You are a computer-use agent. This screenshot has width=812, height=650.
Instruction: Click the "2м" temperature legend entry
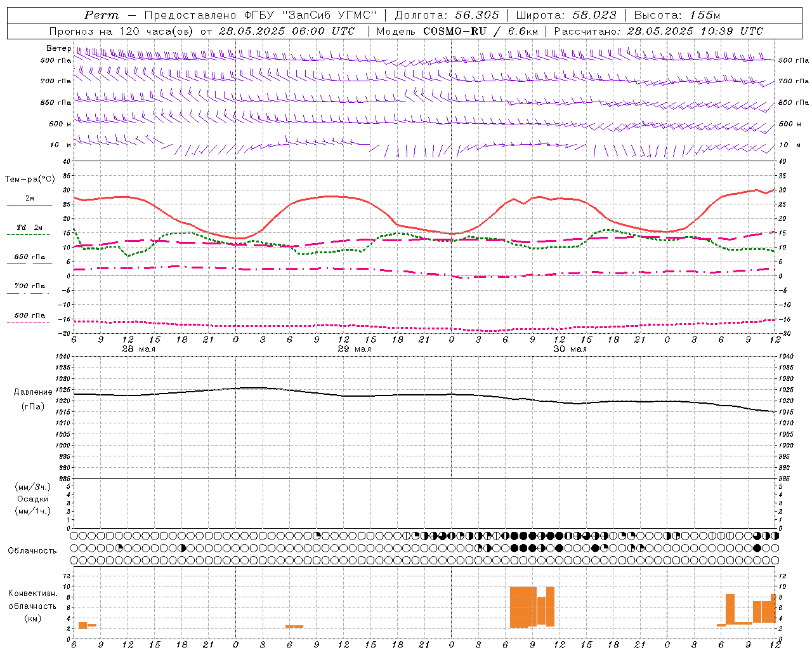30,199
